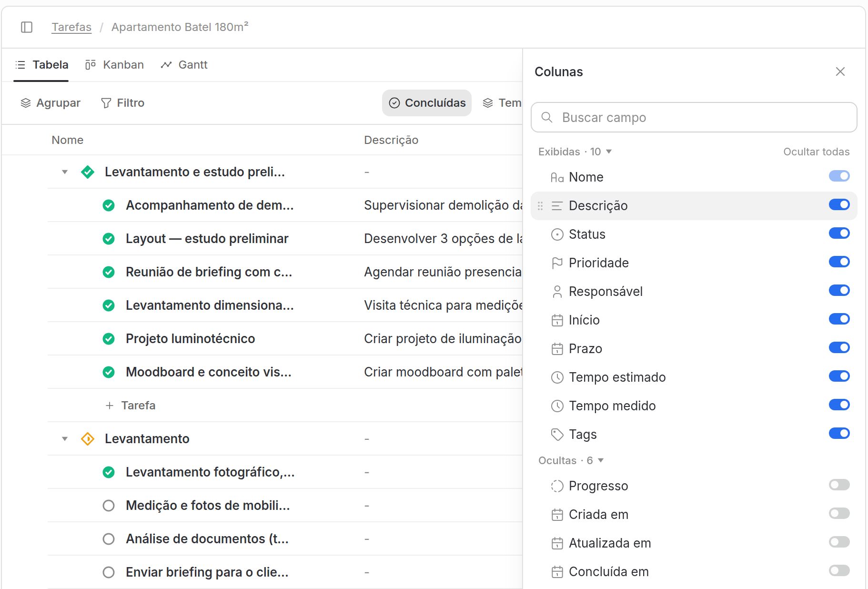Hide the Responsável column

[x=839, y=291]
